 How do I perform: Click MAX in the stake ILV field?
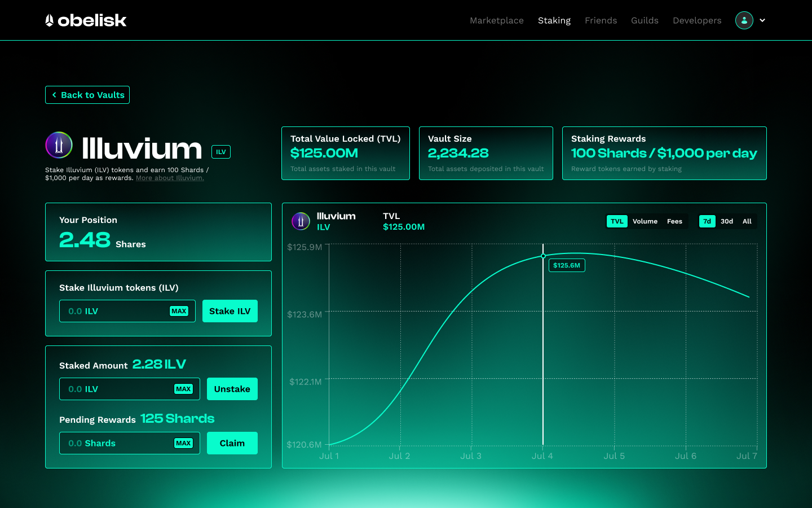[179, 311]
